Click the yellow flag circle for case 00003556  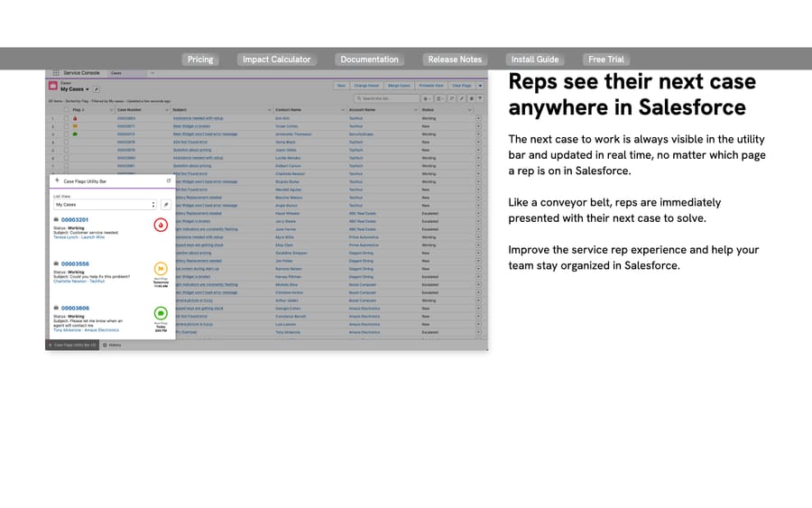(x=161, y=269)
